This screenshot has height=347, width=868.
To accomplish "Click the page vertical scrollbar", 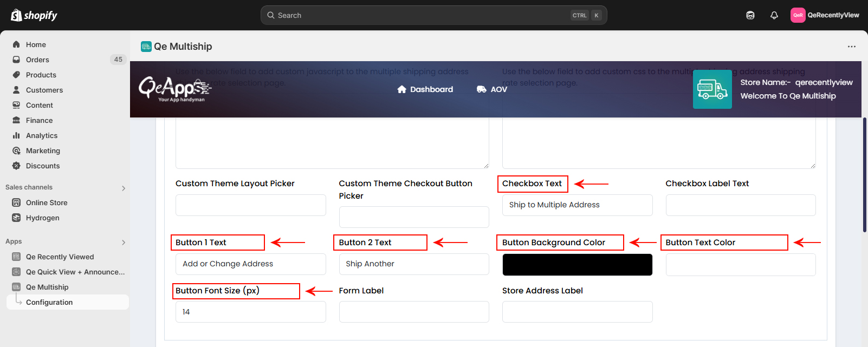I will point(865,174).
